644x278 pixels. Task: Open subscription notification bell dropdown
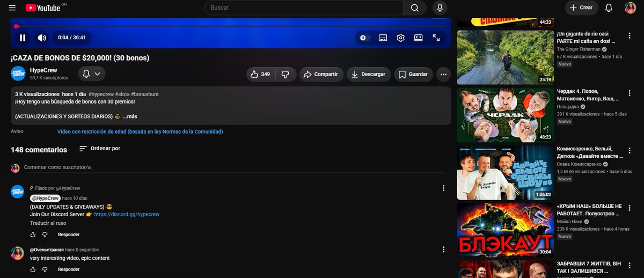[x=91, y=74]
